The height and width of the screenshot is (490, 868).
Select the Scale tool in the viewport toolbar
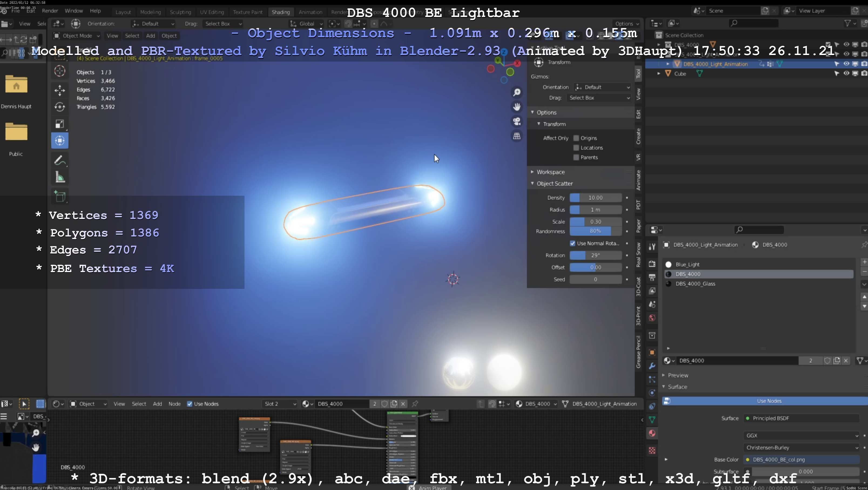click(x=60, y=124)
